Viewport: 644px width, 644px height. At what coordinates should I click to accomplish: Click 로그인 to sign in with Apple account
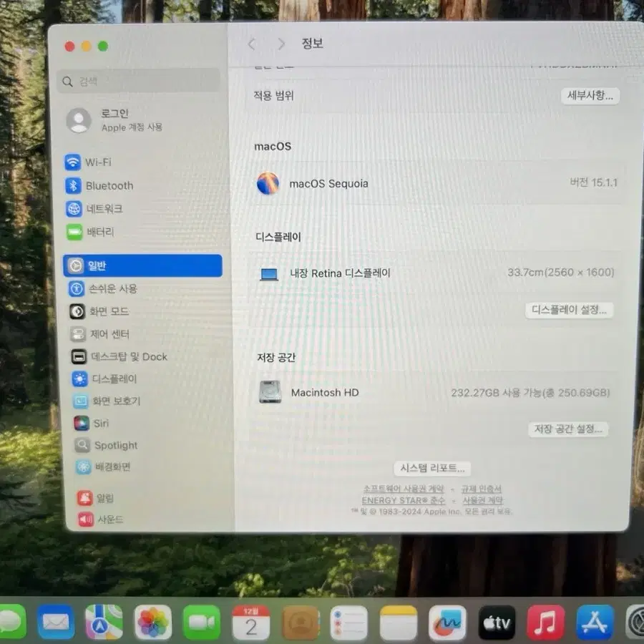pos(115,120)
